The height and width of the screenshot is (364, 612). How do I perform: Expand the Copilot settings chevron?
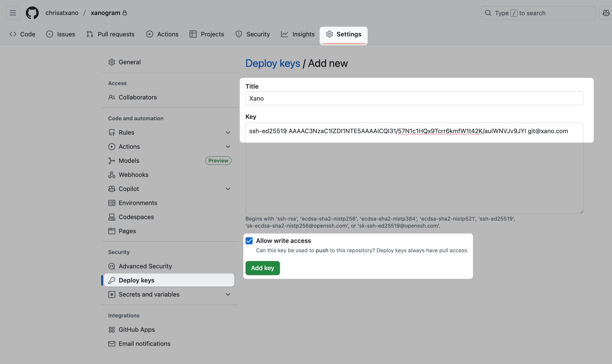pyautogui.click(x=228, y=189)
